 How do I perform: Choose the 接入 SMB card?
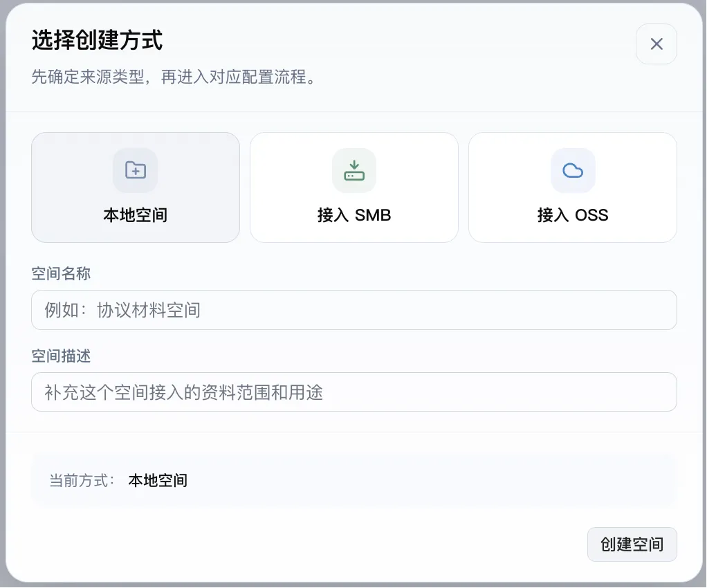(354, 187)
